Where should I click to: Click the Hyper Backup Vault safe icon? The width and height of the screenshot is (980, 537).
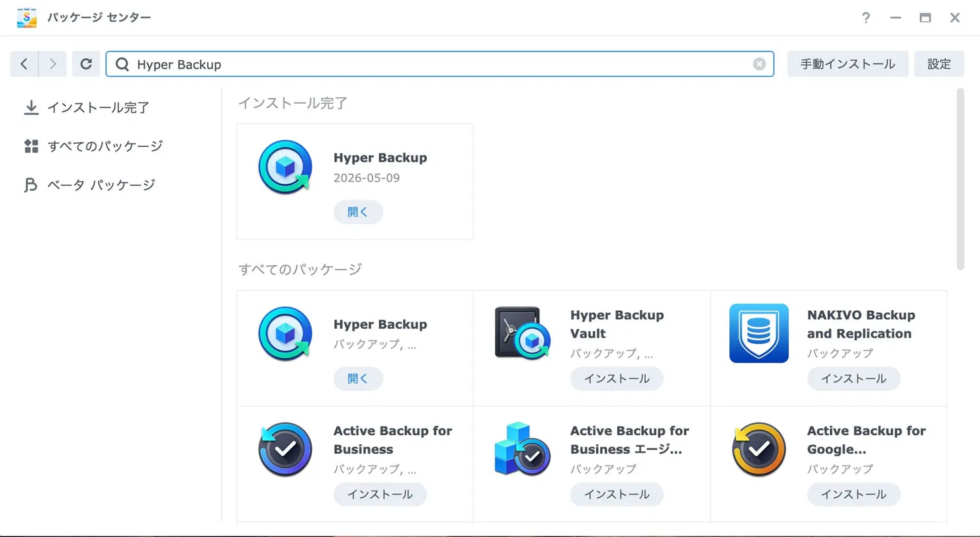click(x=522, y=334)
